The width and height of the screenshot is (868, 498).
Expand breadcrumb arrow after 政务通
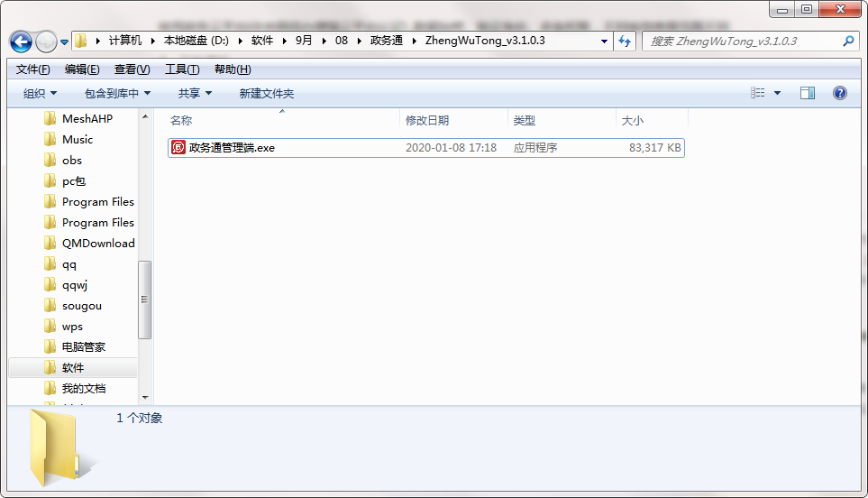click(x=414, y=41)
